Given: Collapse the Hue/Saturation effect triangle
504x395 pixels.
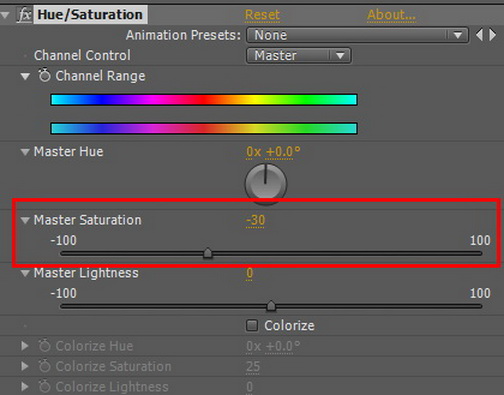Looking at the screenshot, I should point(5,15).
